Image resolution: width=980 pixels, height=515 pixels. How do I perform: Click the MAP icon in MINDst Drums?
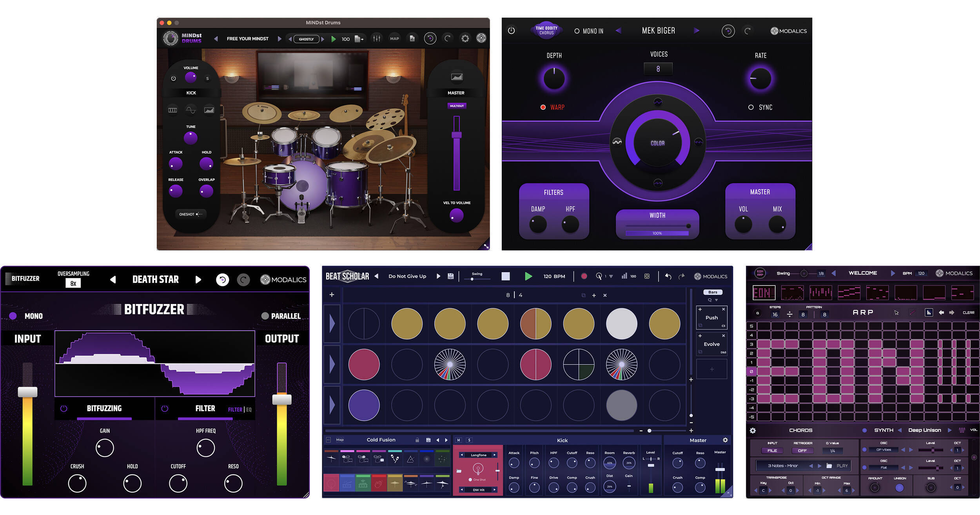coord(394,38)
